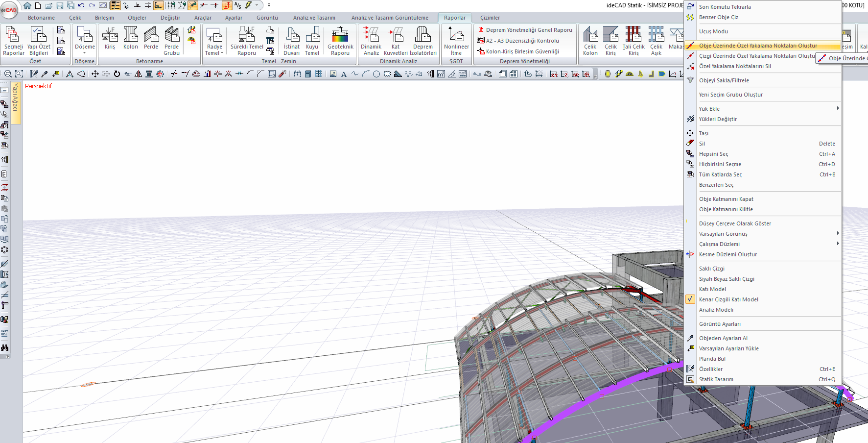This screenshot has height=443, width=868.
Task: Open the Geoteknik Raporu
Action: click(x=340, y=41)
